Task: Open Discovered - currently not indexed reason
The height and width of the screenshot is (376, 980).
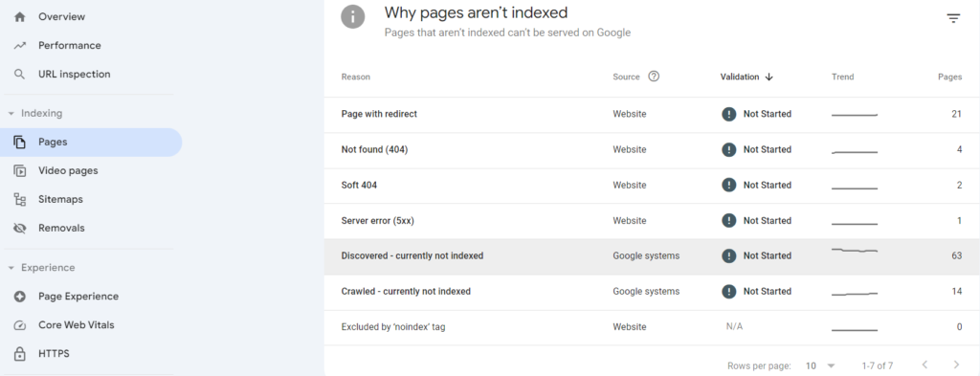Action: [412, 256]
